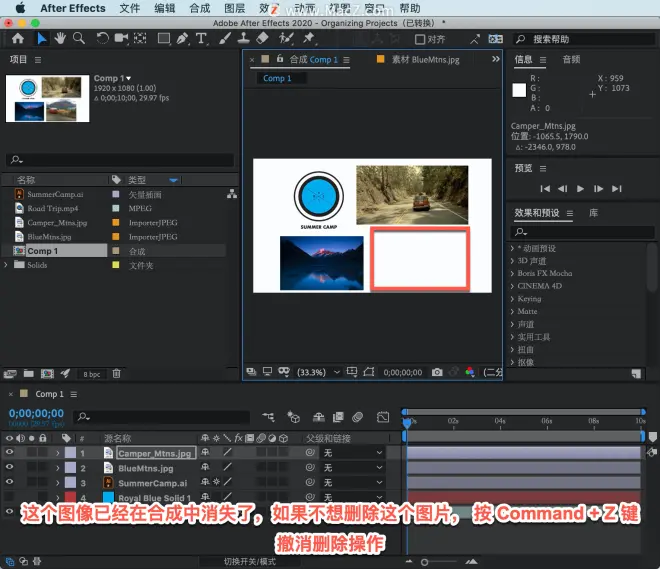
Task: Expand the Keying effects category
Action: [x=512, y=299]
